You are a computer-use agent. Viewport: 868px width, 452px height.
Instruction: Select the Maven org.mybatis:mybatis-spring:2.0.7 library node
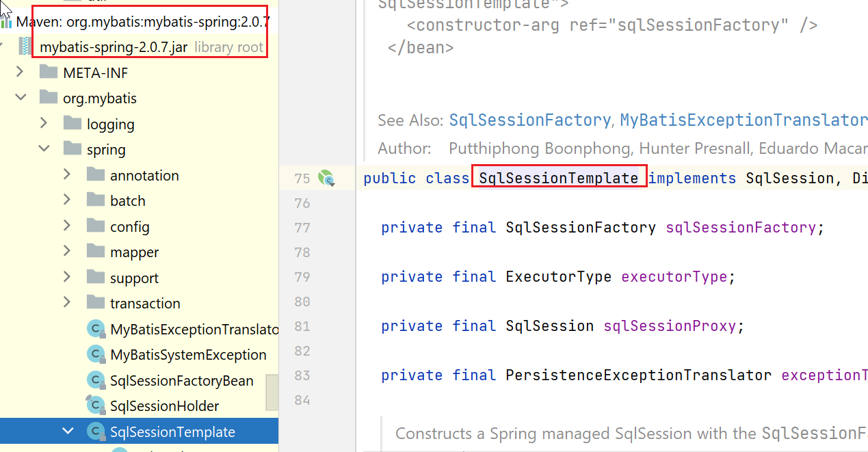coord(143,22)
